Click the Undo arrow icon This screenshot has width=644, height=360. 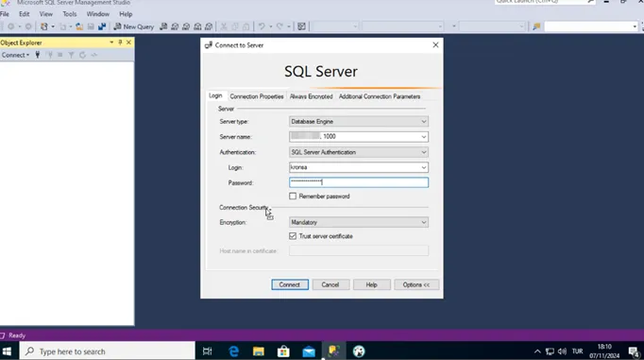pos(262,26)
